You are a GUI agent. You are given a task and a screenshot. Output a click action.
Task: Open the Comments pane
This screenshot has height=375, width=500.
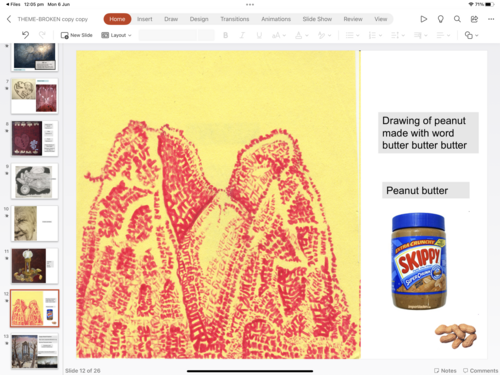[480, 370]
